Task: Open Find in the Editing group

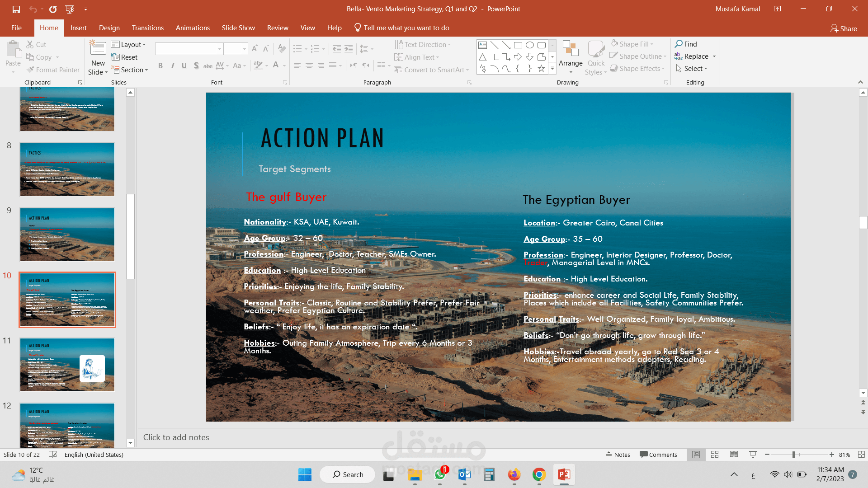Action: pyautogui.click(x=686, y=44)
